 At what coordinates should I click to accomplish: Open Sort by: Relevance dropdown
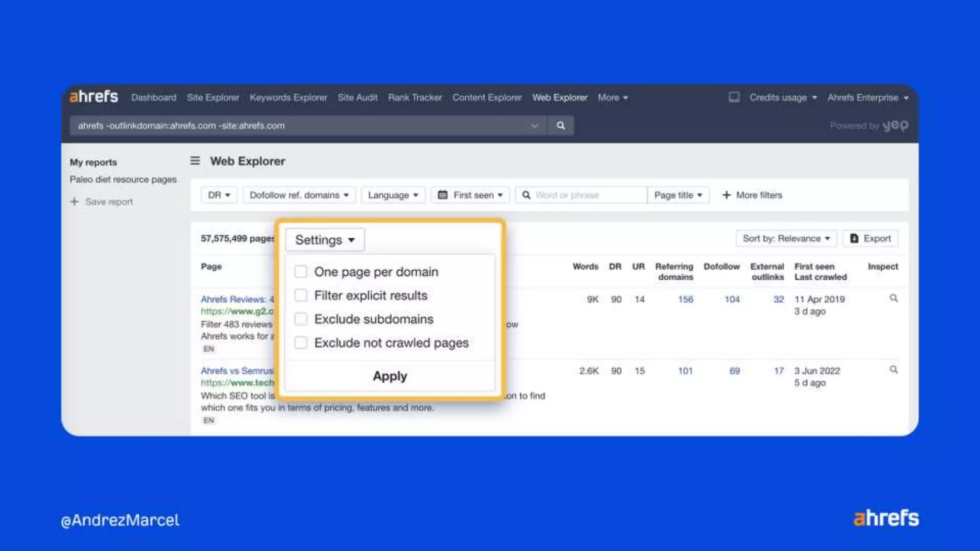[786, 238]
